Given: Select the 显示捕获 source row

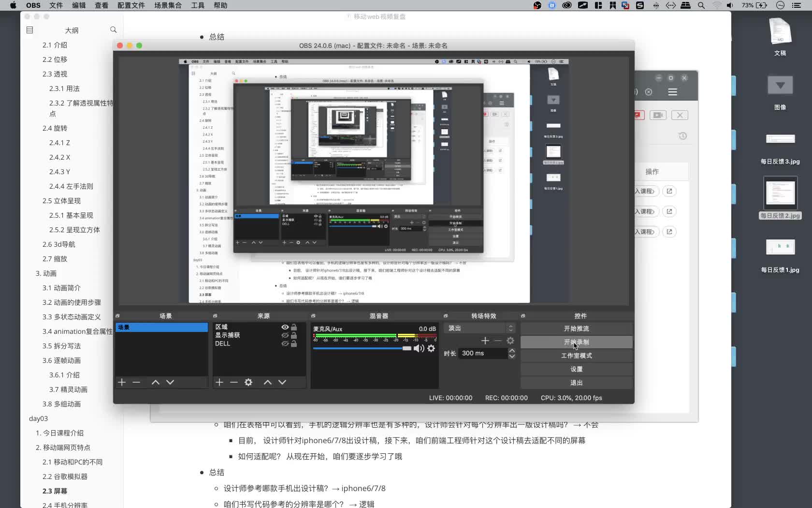Looking at the screenshot, I should tap(259, 335).
